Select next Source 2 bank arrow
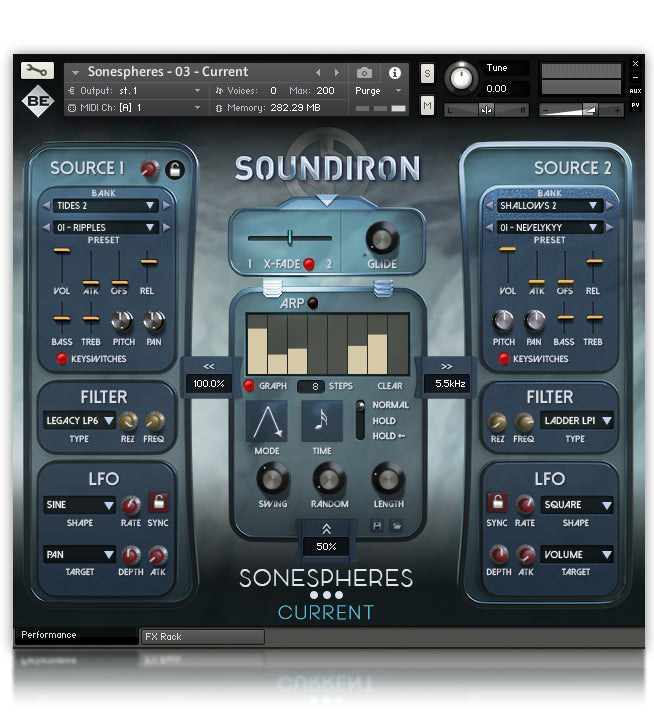Viewport: 654px width, 720px height. (x=610, y=206)
